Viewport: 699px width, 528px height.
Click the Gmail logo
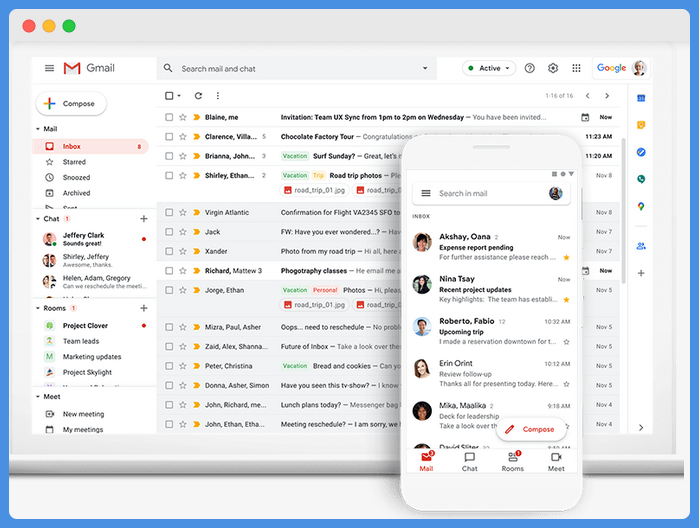pos(89,68)
